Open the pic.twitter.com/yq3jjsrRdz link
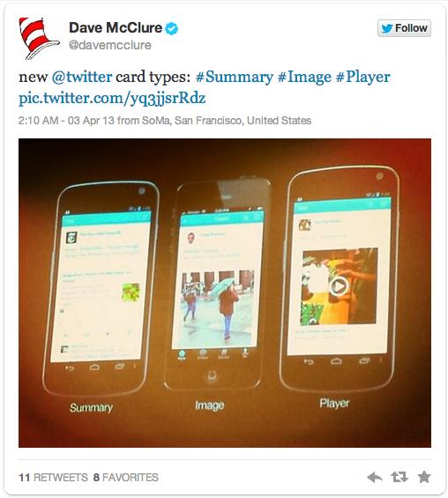The width and height of the screenshot is (448, 498). click(112, 98)
